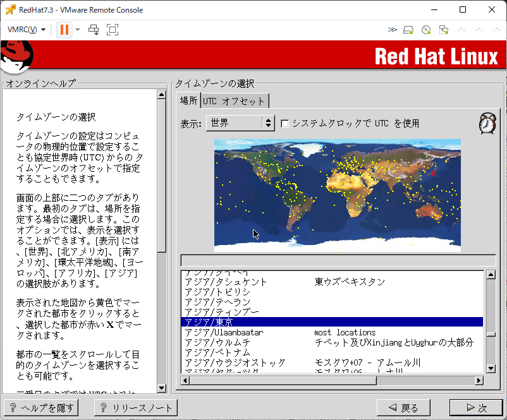Send Ctrl+Alt+Del to the VM
This screenshot has width=507, height=420.
94,30
